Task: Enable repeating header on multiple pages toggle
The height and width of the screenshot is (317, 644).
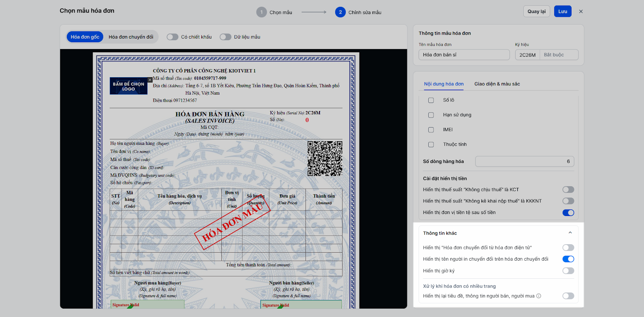Action: 568,296
